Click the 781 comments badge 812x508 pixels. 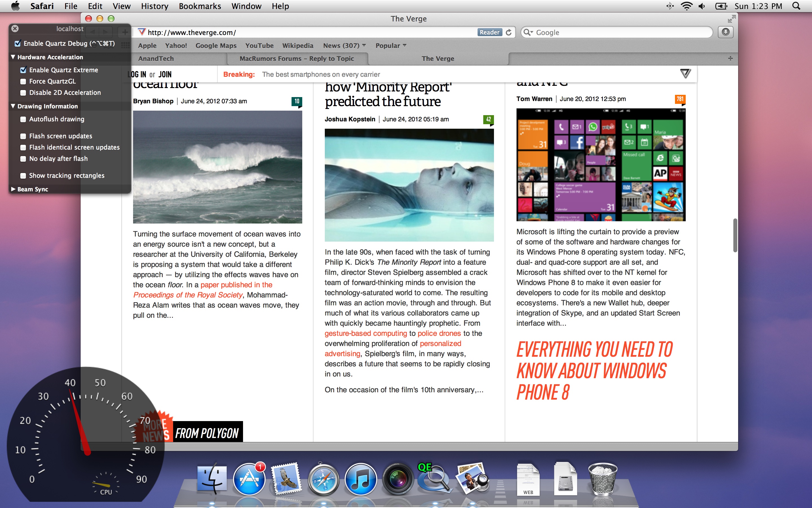pos(680,99)
